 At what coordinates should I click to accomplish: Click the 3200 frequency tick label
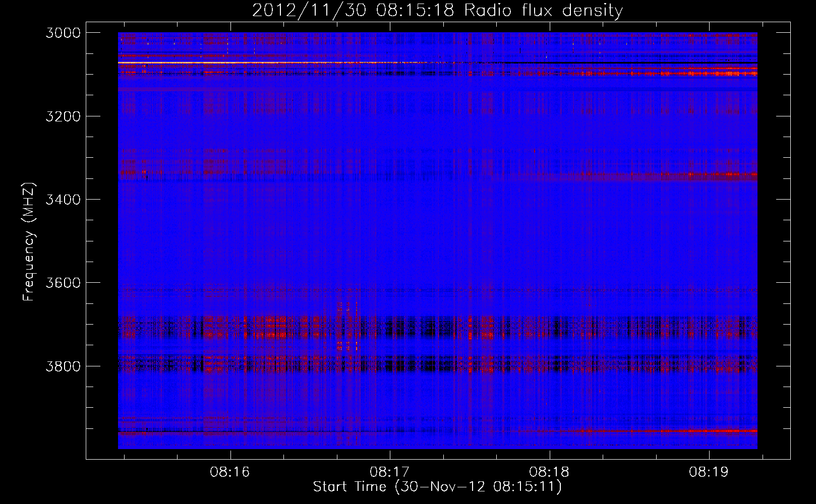[x=63, y=116]
